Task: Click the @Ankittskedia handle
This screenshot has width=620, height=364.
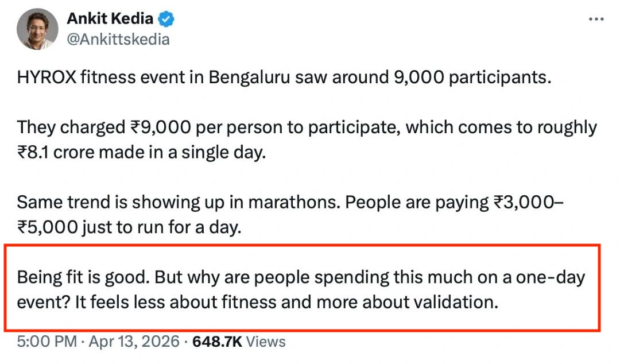Action: (118, 40)
